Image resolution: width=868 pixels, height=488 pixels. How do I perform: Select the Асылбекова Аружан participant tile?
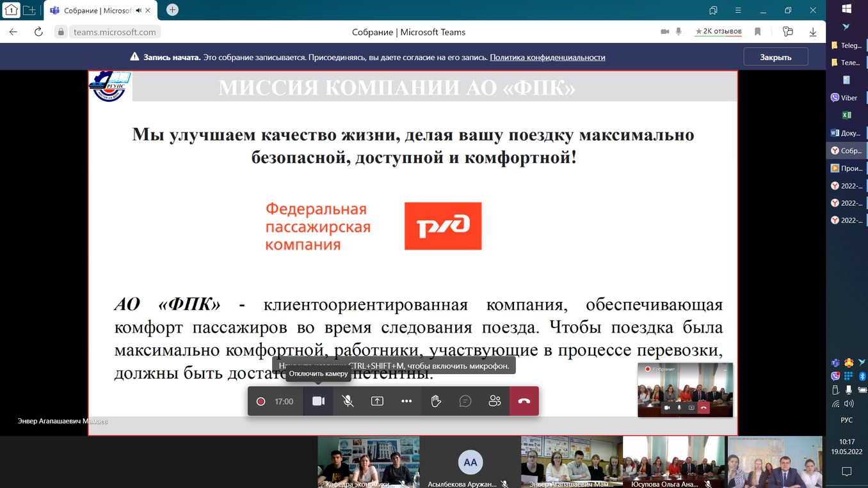coord(470,462)
